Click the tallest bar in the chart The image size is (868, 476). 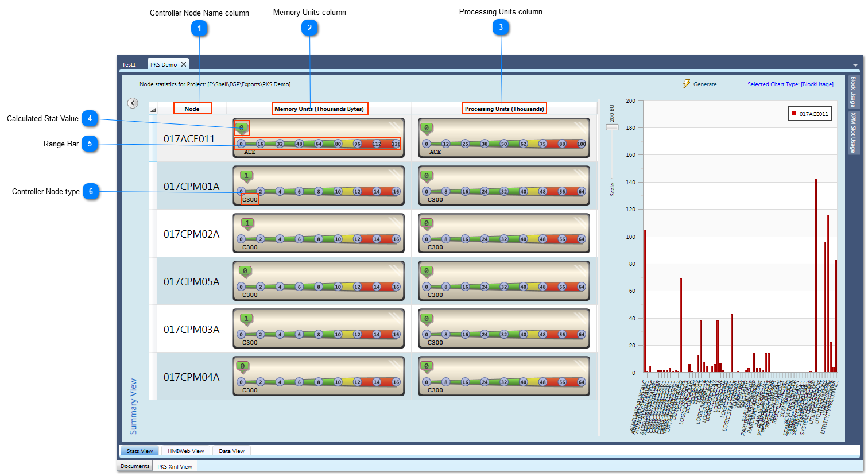click(816, 276)
